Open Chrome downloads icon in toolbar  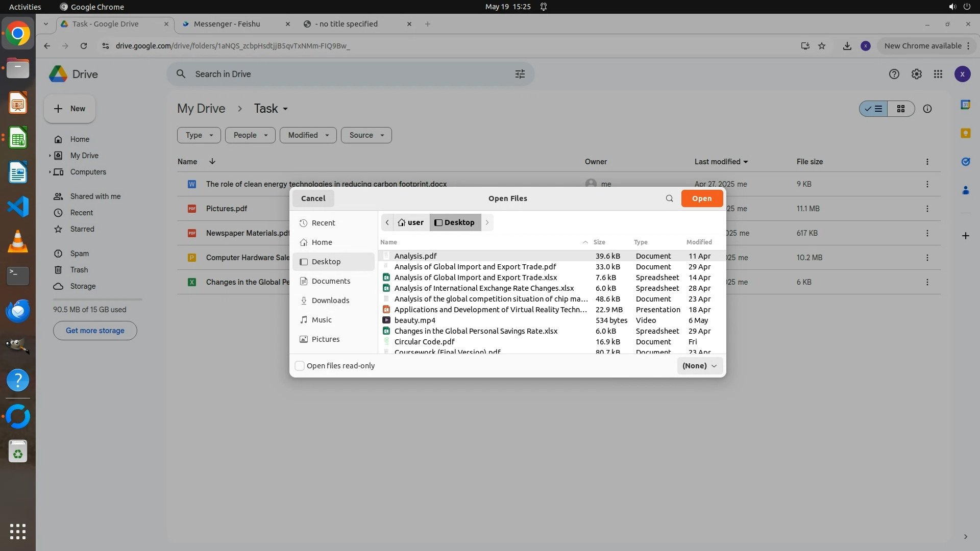(847, 46)
